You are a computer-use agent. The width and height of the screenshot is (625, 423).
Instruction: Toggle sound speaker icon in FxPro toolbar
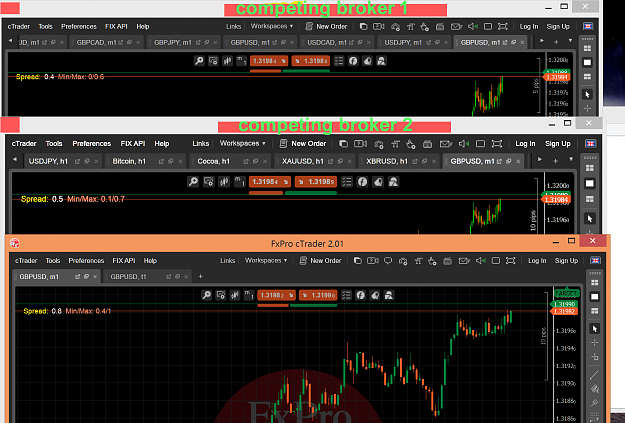click(480, 261)
